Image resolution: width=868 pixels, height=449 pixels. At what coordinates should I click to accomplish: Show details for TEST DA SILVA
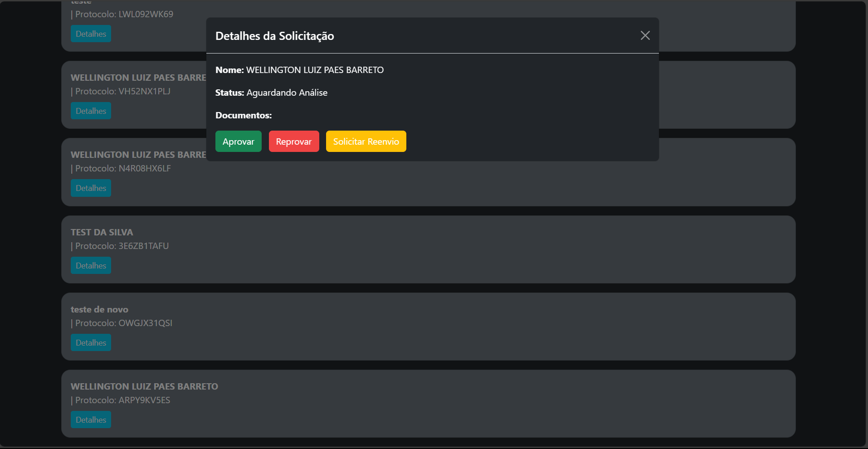pyautogui.click(x=91, y=266)
